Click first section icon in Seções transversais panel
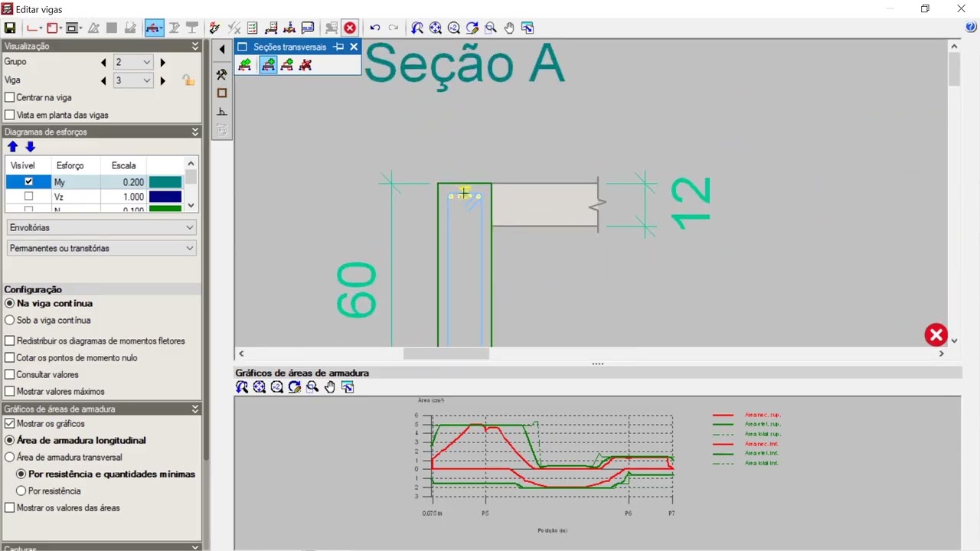Viewport: 980px width, 551px height. click(245, 65)
